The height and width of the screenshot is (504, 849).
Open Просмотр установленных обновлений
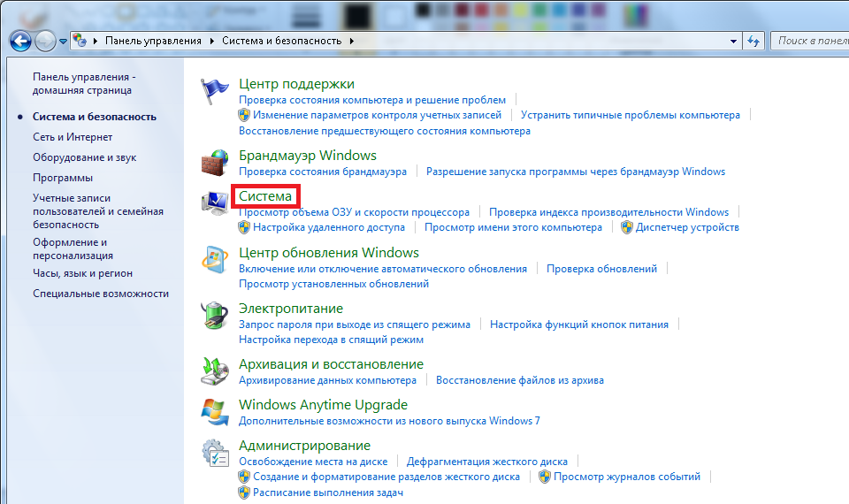tap(333, 284)
